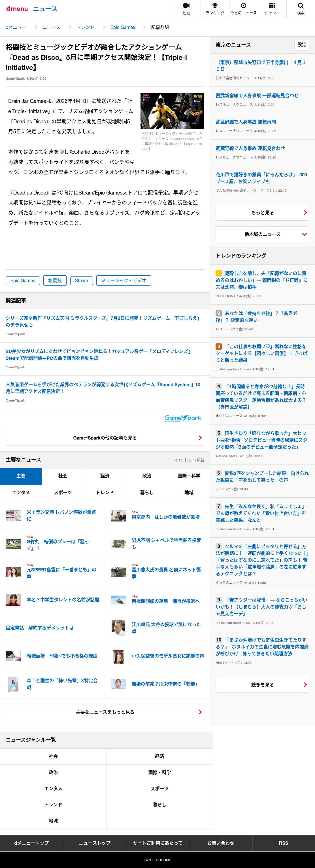
Task: Select 国際・科学 in genre list
Action: (x=159, y=772)
